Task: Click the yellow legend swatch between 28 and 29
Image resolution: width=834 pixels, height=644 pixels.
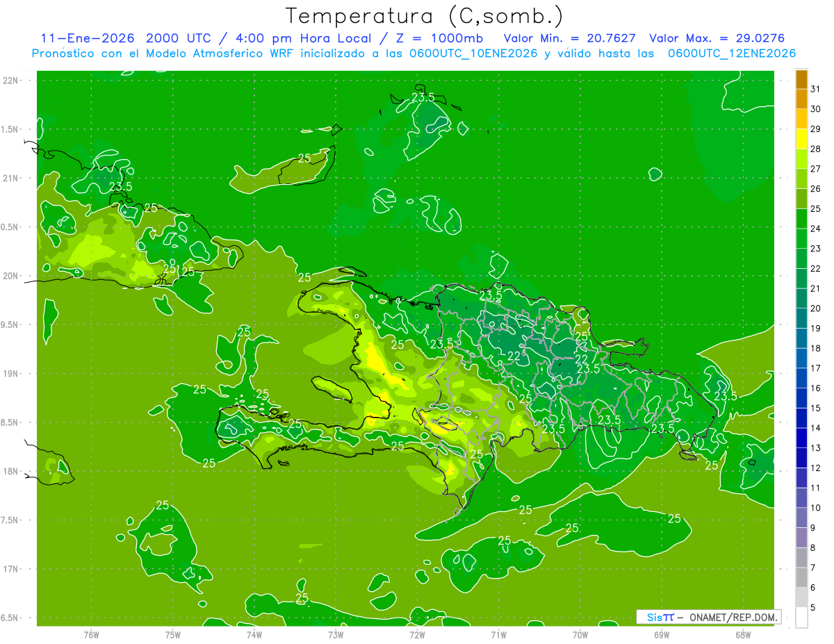Action: click(x=801, y=139)
